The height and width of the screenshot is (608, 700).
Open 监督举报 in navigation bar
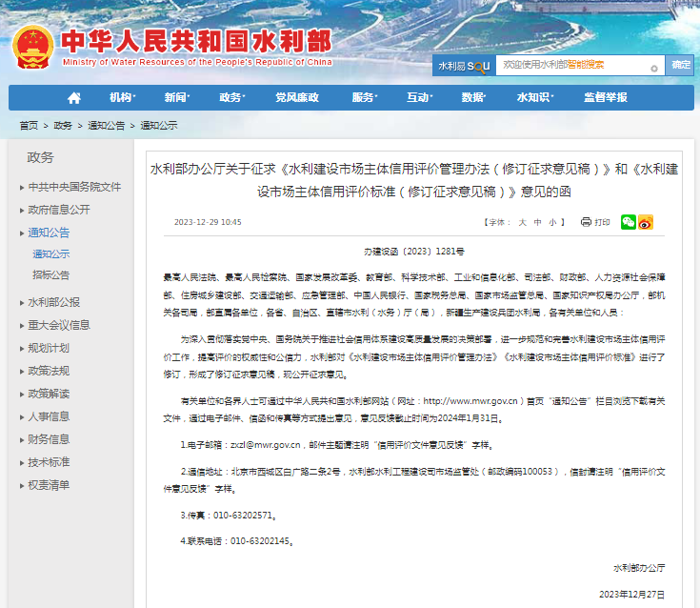[605, 98]
